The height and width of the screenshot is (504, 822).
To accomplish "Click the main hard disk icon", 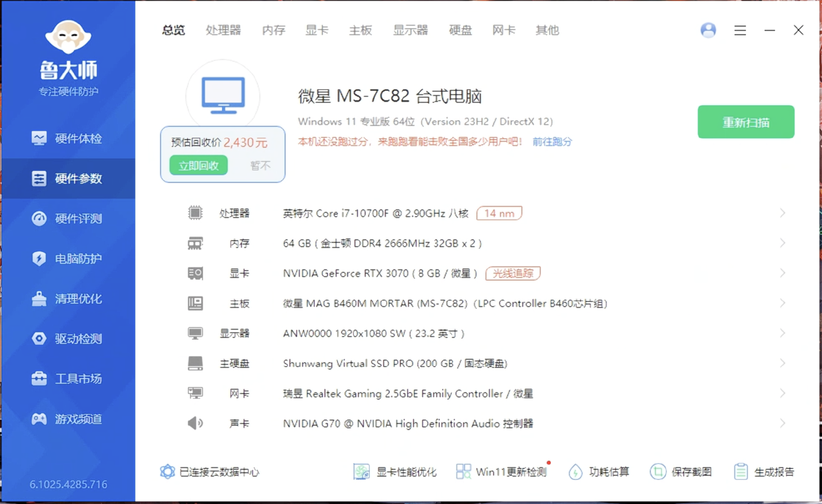I will (195, 363).
